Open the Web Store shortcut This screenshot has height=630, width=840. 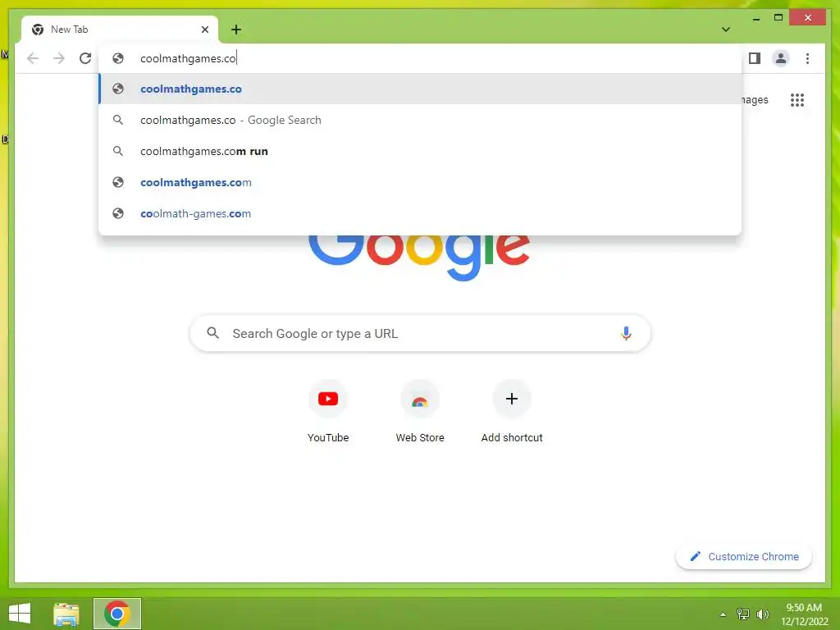pos(420,412)
